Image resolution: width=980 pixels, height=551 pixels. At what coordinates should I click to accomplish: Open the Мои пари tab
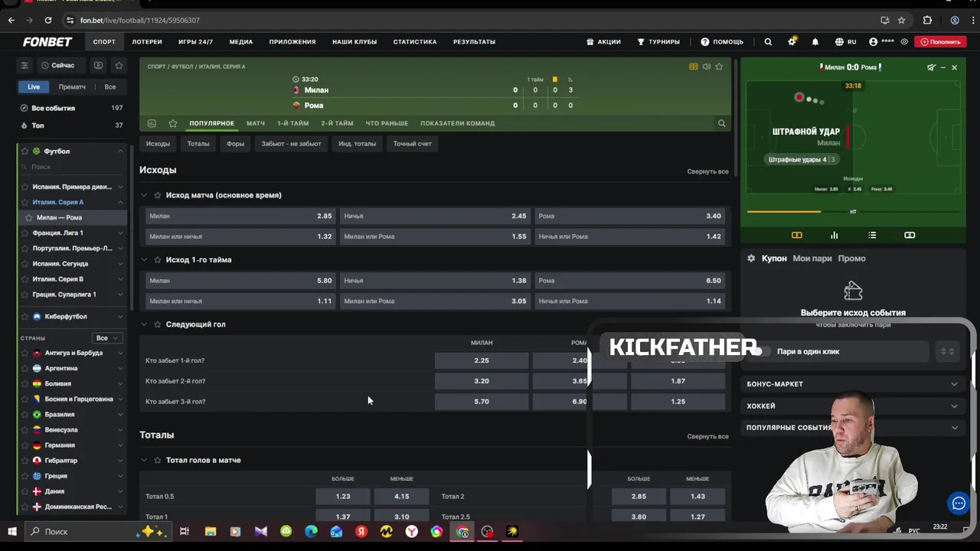[812, 259]
